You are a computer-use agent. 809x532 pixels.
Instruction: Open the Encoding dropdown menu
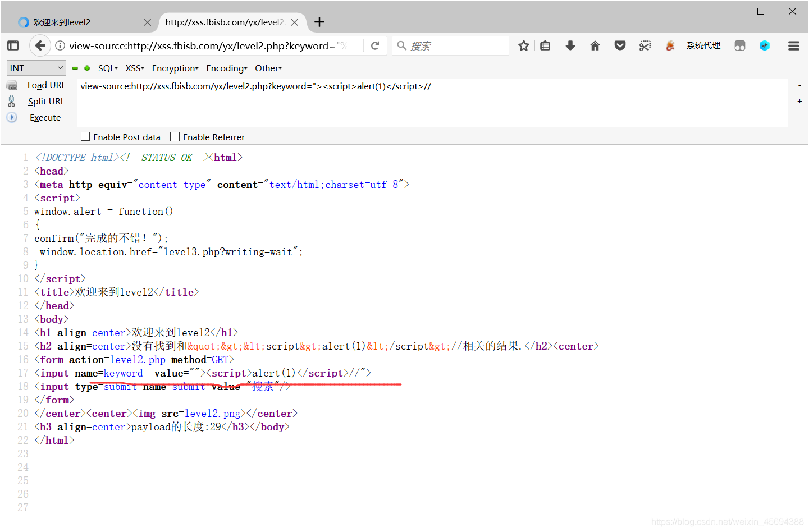(227, 68)
